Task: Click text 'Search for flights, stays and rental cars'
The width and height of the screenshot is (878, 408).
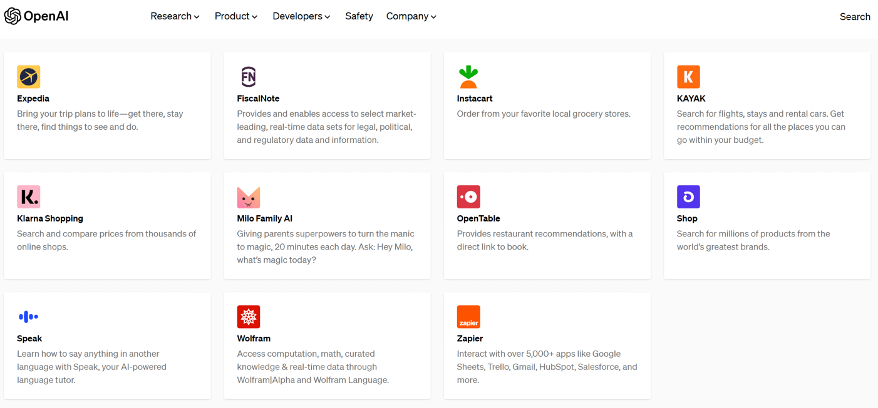Action: point(752,114)
